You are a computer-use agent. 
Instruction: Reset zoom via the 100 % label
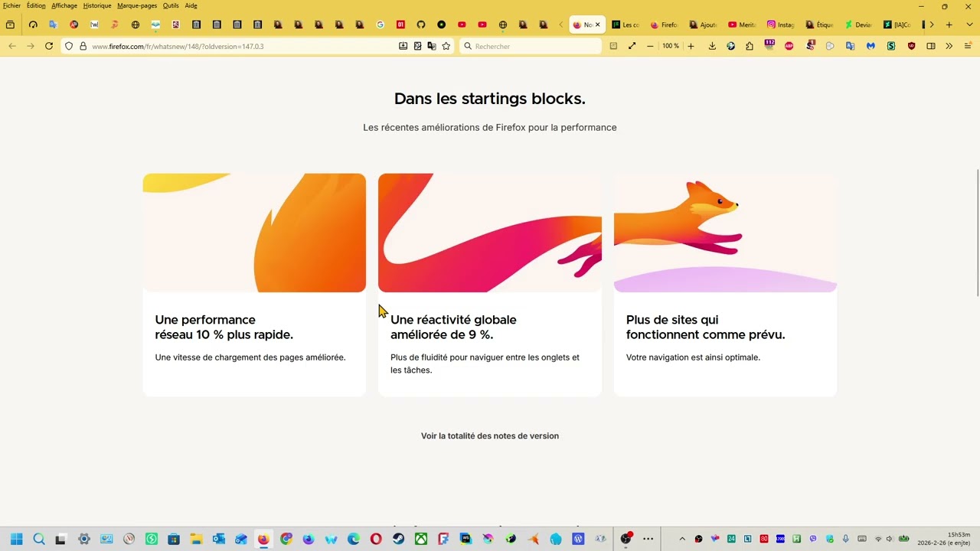pos(671,46)
